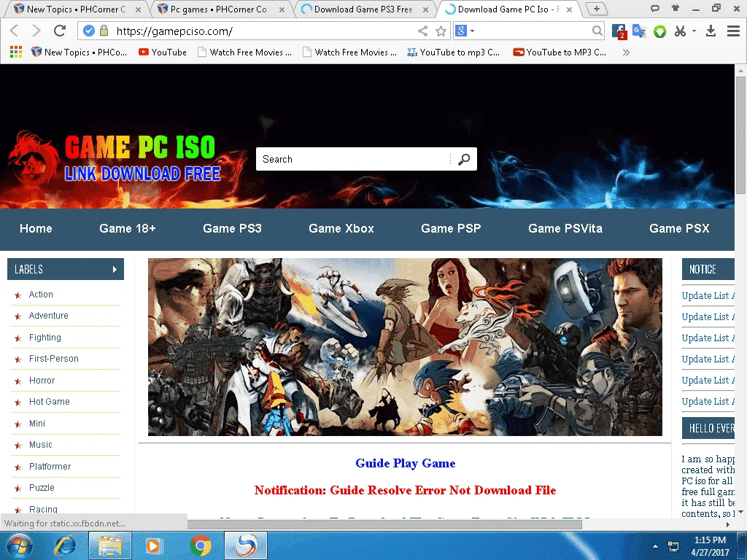Screen dimensions: 747x560
Task: Open the Puzzle label
Action: coord(42,488)
